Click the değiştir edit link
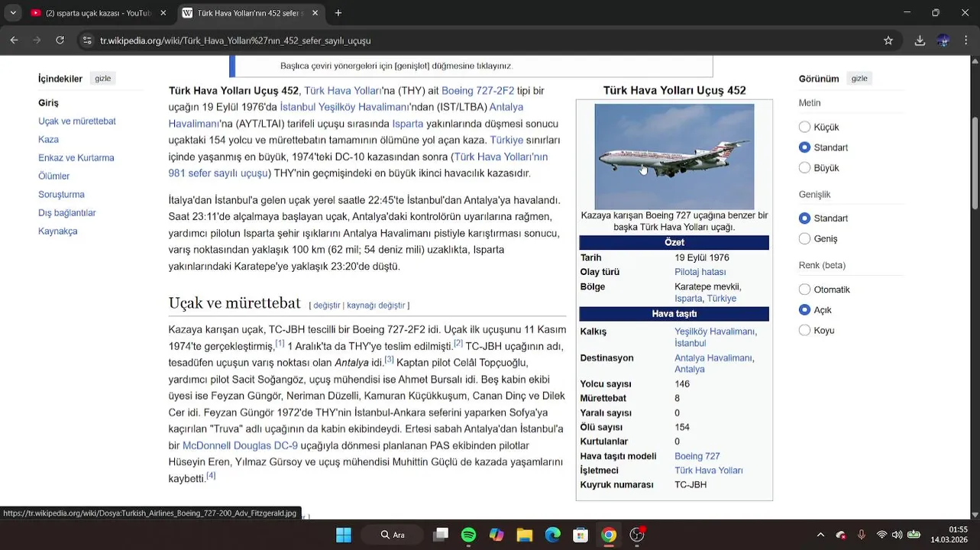This screenshot has height=550, width=980. (326, 305)
